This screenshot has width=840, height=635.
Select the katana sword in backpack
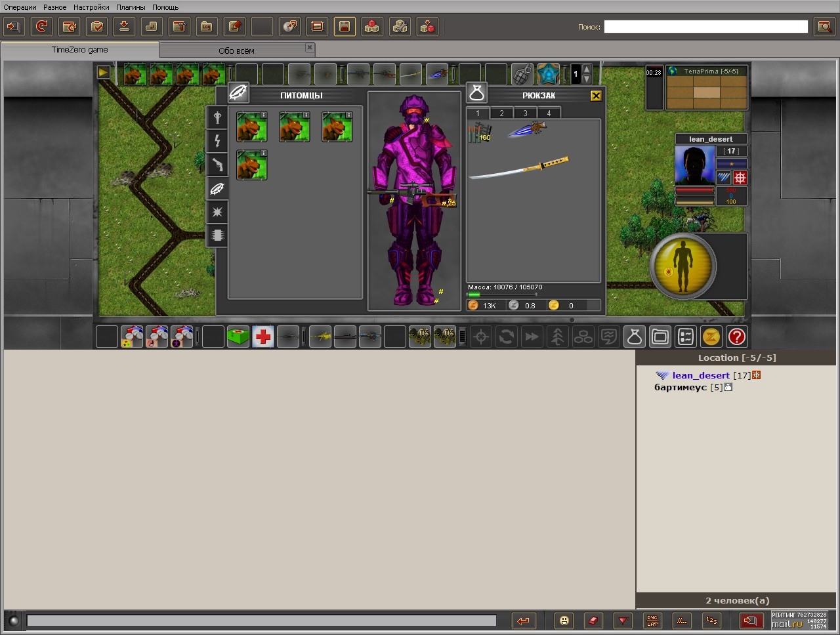tap(518, 168)
